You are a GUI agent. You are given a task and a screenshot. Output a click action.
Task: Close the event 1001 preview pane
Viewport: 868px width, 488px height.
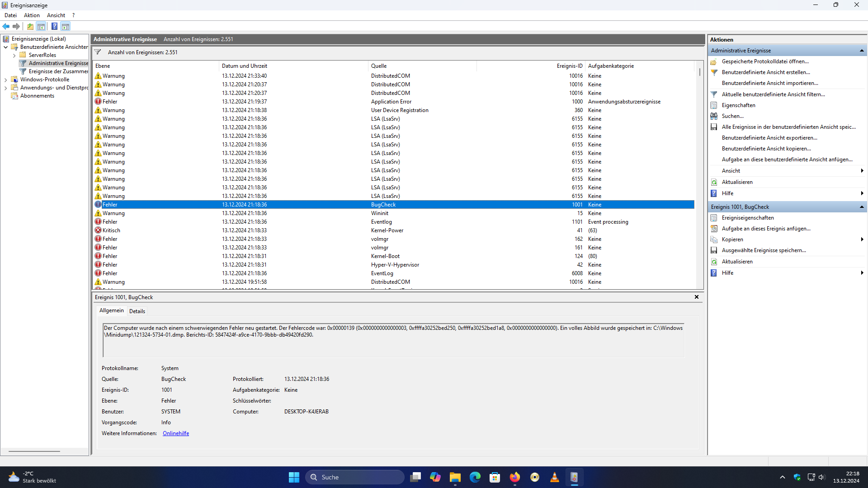(x=696, y=297)
